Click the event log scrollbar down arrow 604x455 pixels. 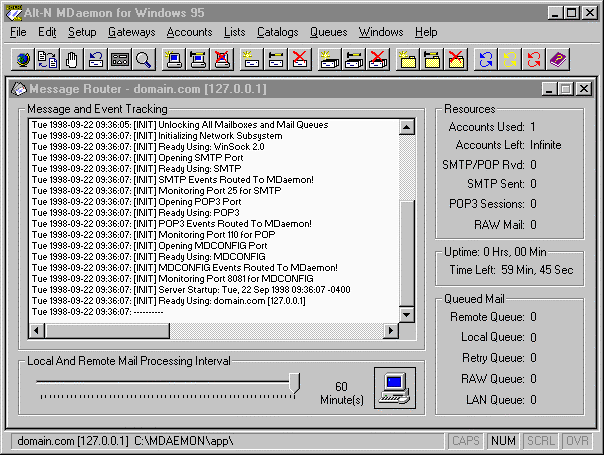[406, 315]
